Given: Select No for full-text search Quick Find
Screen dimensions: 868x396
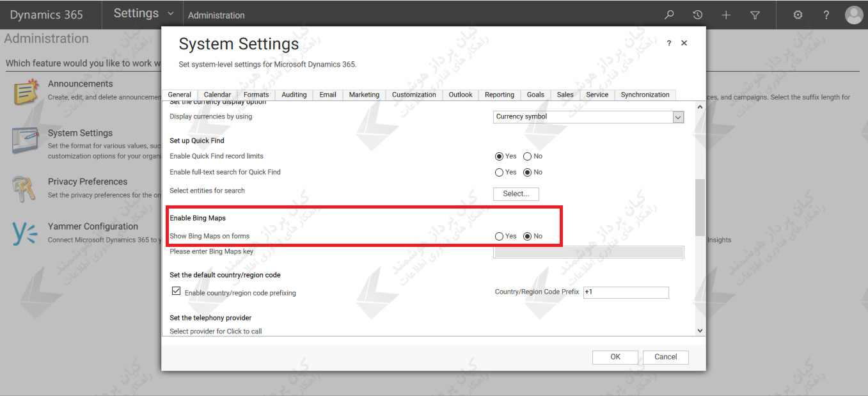Looking at the screenshot, I should coord(528,172).
